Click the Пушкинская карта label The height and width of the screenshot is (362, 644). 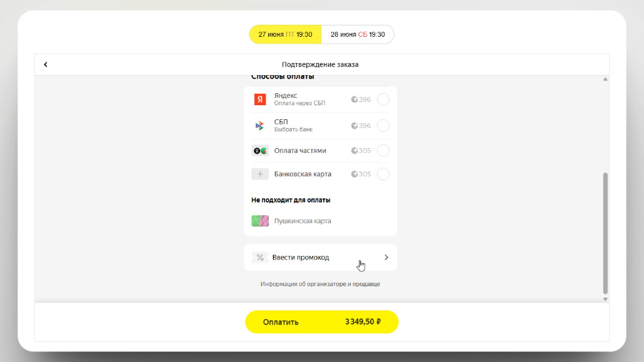coord(303,221)
